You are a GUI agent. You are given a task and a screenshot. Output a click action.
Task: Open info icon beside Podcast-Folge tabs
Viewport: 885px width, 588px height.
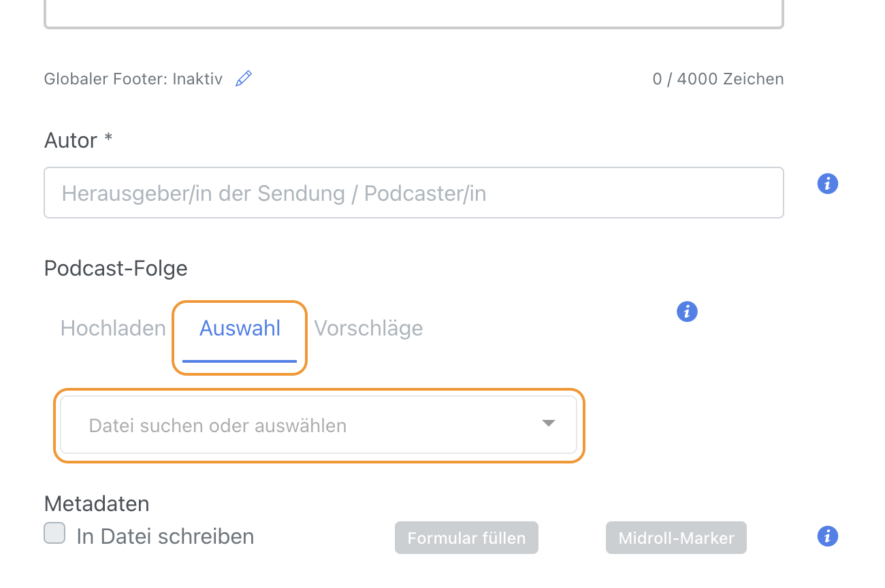pyautogui.click(x=687, y=312)
